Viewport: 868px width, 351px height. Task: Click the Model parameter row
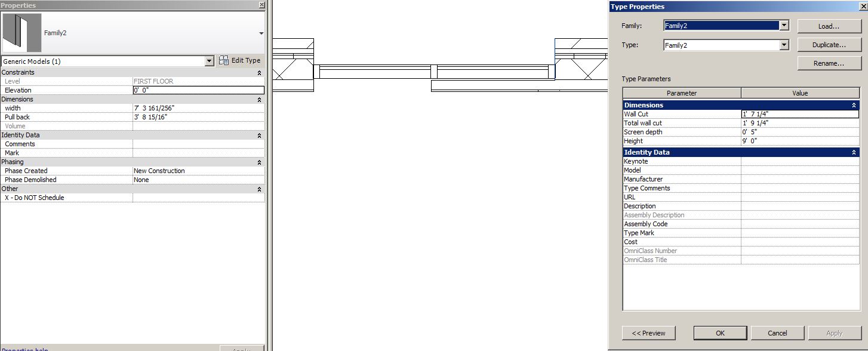(741, 170)
